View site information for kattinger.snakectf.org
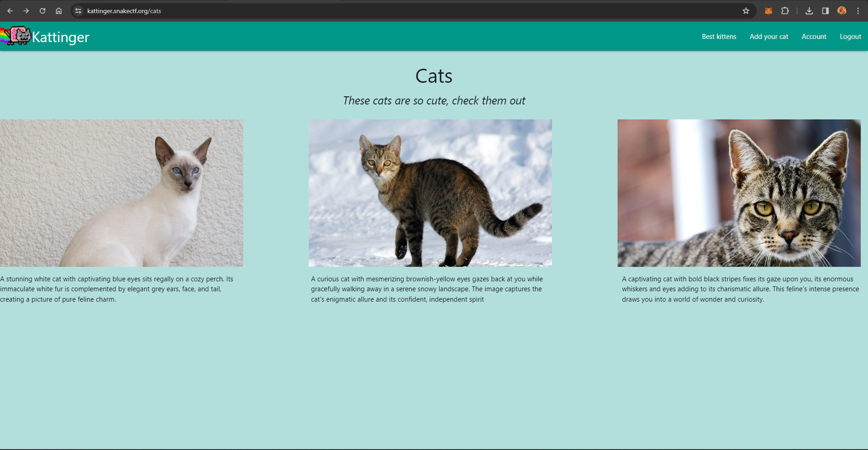The width and height of the screenshot is (868, 450). [78, 11]
